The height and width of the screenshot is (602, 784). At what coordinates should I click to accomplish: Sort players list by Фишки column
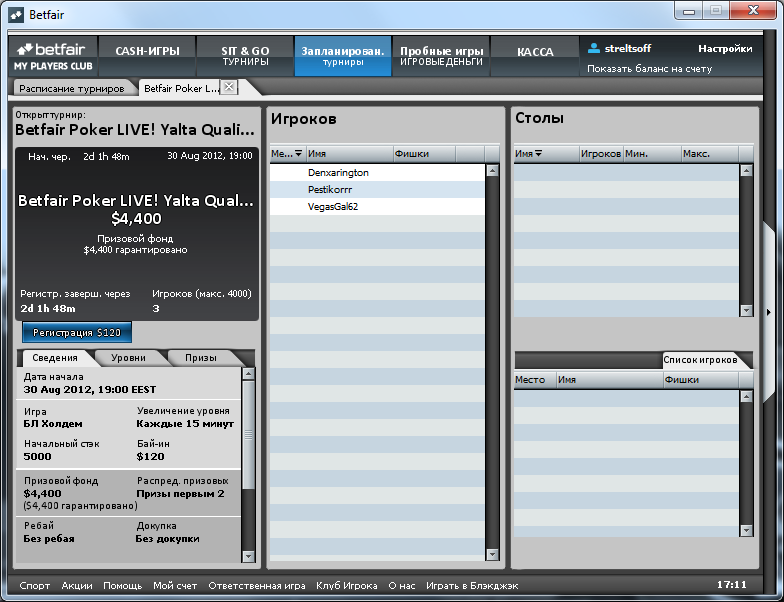click(x=424, y=154)
